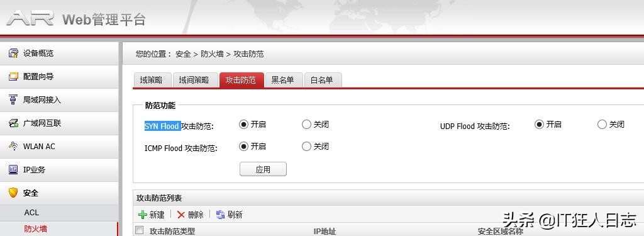Click the UDP Flood 攻击防范 label
This screenshot has height=236, width=644.
point(475,126)
